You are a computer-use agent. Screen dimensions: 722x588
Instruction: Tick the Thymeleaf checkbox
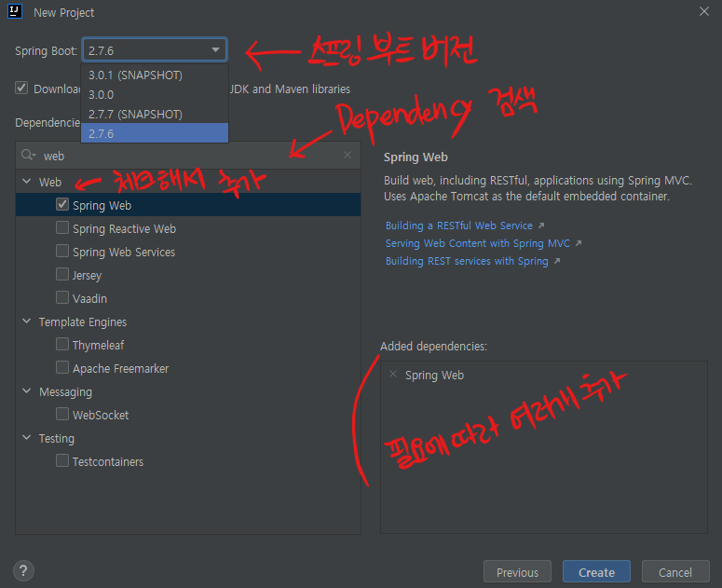[62, 344]
